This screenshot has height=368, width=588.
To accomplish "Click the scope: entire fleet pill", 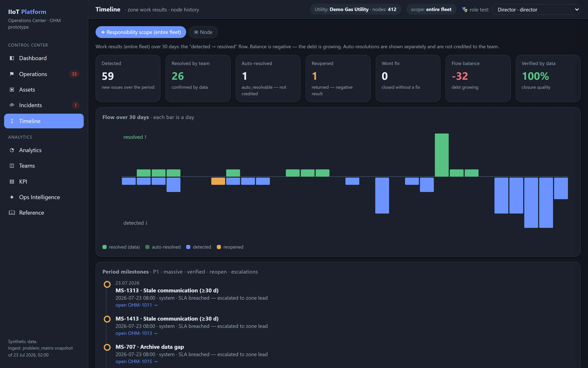I will tap(431, 9).
